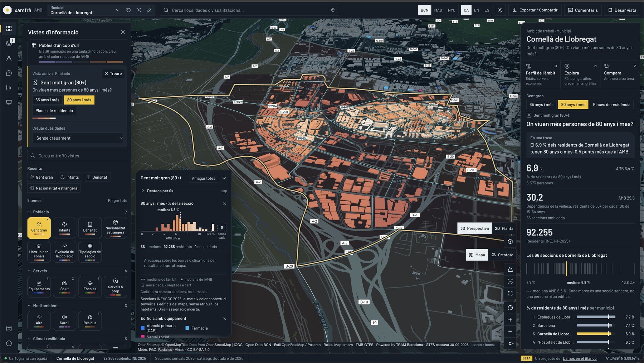
Task: Switch to 2D Planta view
Action: (x=504, y=228)
